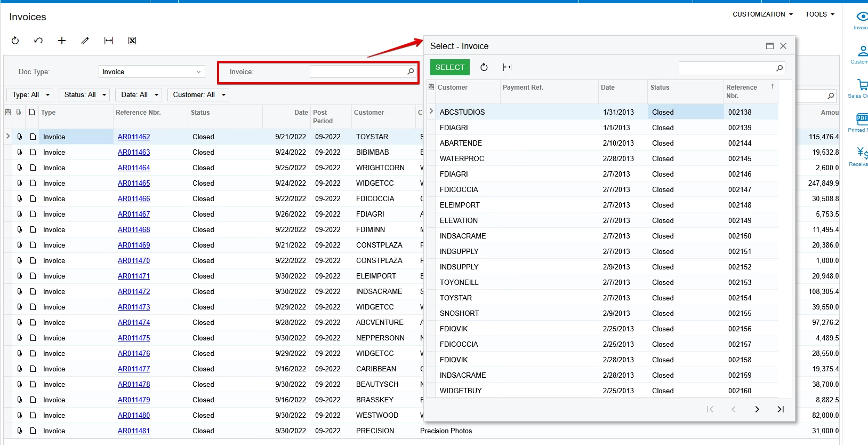Click the Refresh icon in Invoices toolbar
This screenshot has width=868, height=445.
tap(15, 41)
